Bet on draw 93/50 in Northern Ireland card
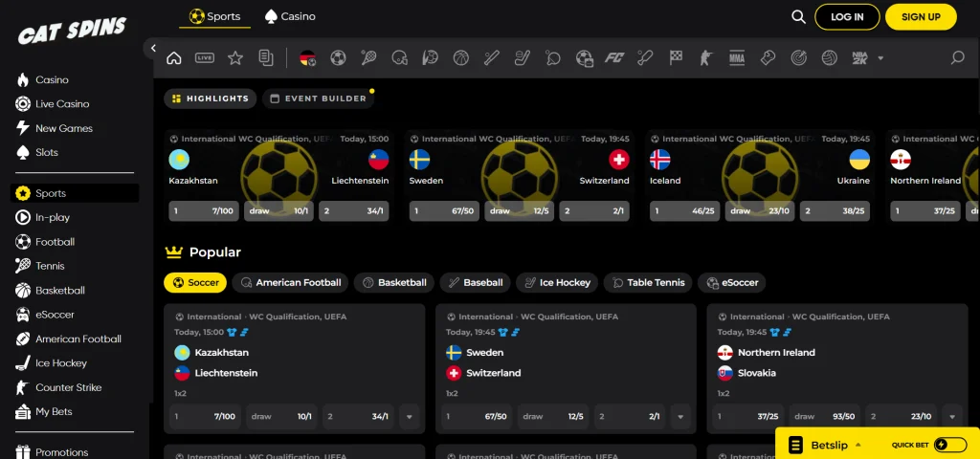 pyautogui.click(x=825, y=417)
